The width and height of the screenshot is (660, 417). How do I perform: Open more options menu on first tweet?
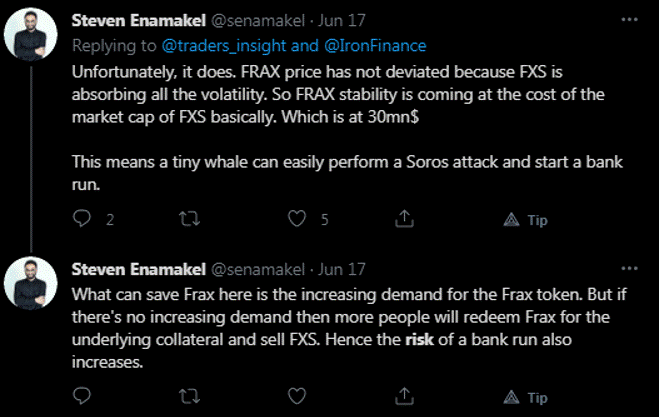[628, 18]
